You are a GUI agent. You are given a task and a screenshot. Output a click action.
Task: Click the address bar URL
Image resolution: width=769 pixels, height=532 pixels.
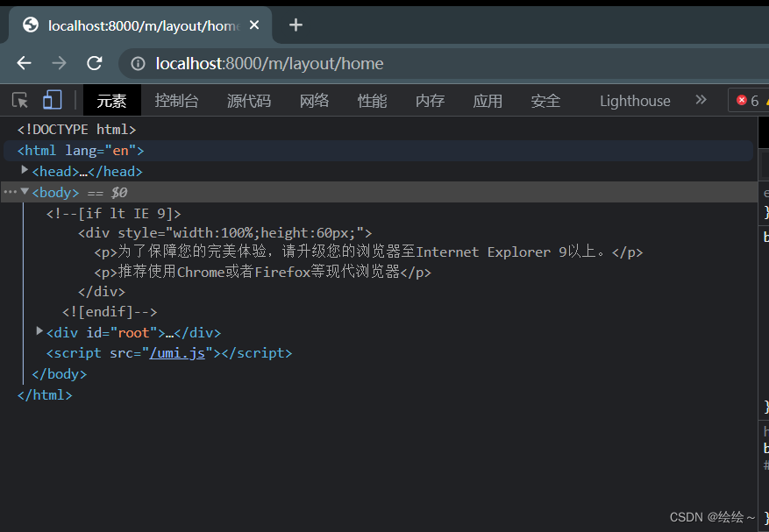point(270,64)
